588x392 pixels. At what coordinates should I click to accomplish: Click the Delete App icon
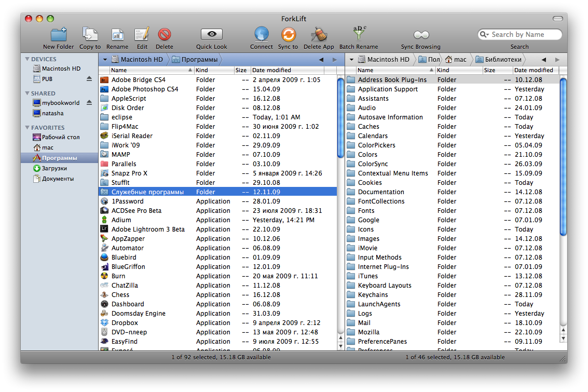319,34
